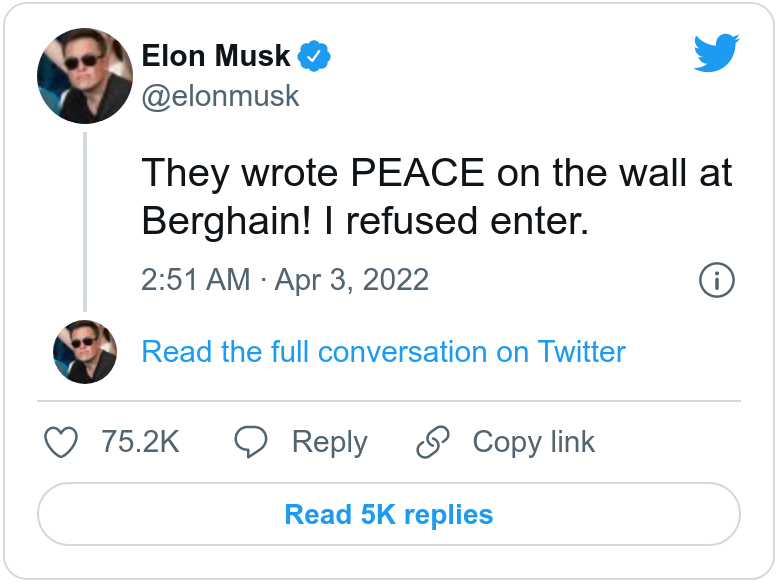Viewport: 780px width, 584px height.
Task: Click the blue verified badge
Action: coord(316,57)
